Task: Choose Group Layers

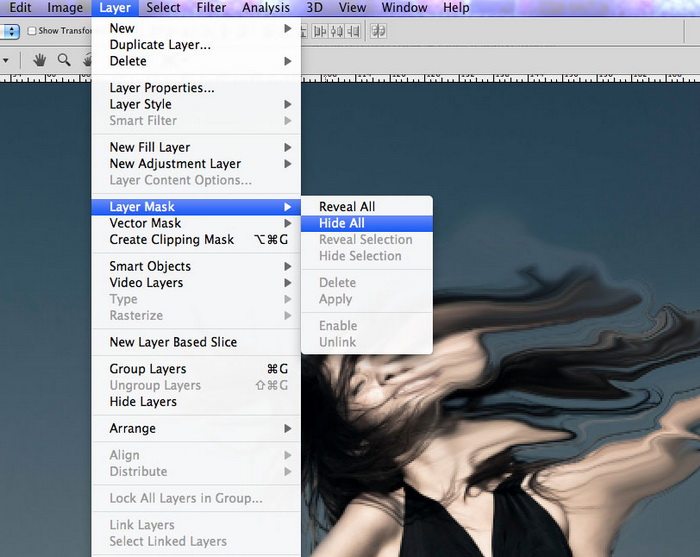Action: tap(196, 369)
